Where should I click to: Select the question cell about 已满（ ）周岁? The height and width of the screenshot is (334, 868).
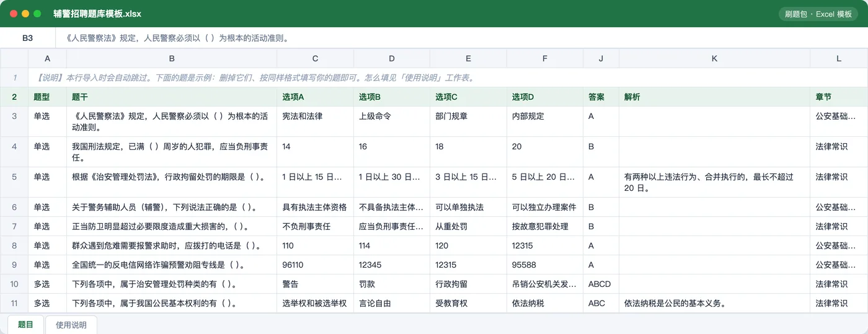[x=172, y=152]
